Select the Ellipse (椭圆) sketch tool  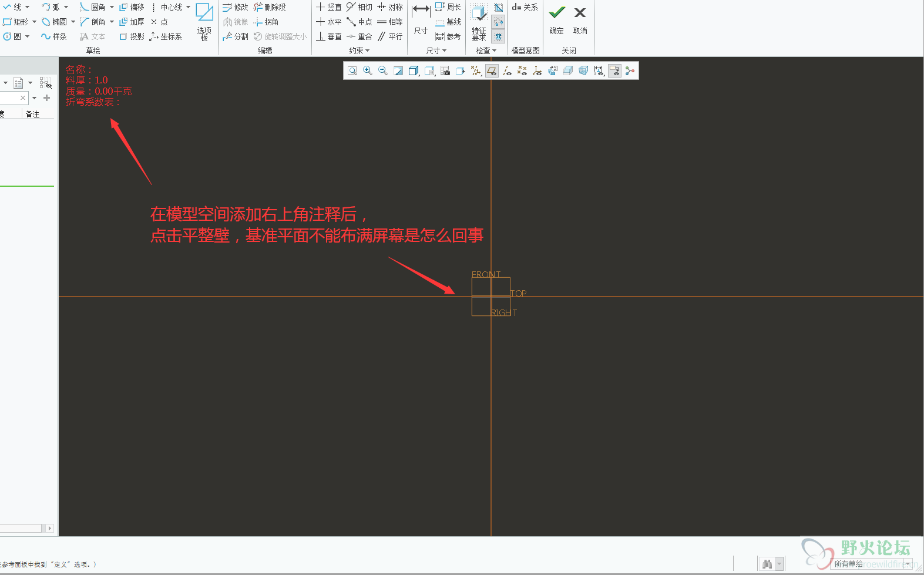click(54, 22)
